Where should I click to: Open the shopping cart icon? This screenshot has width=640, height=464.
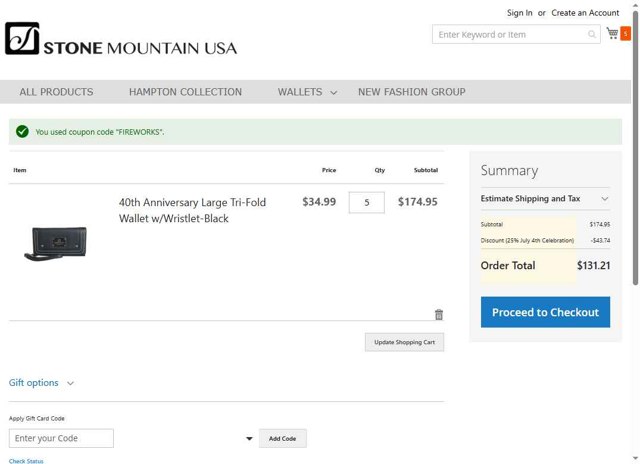pyautogui.click(x=612, y=33)
